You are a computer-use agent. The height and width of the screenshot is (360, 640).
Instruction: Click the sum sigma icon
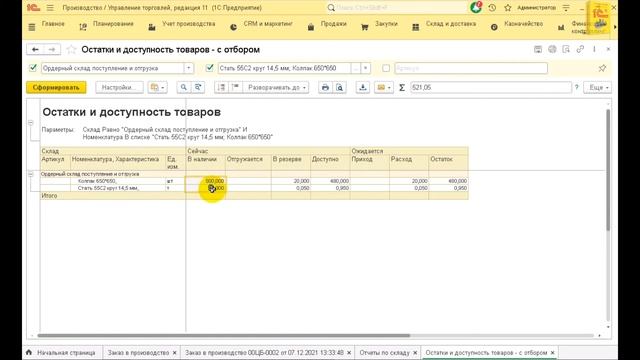pyautogui.click(x=402, y=87)
